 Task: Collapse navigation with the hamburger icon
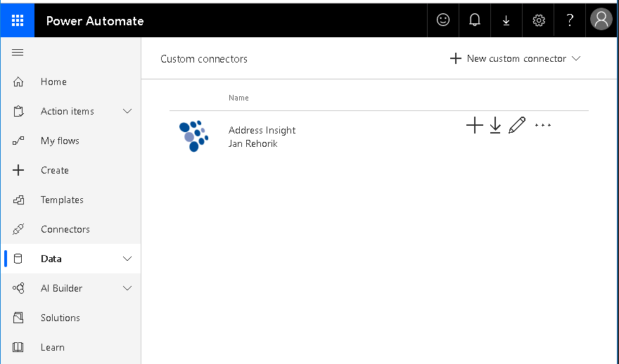[18, 53]
